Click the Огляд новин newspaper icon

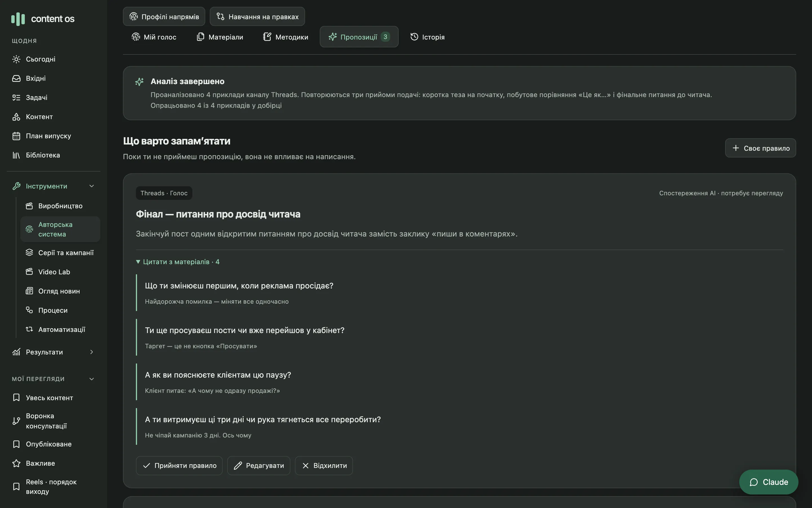pyautogui.click(x=29, y=291)
